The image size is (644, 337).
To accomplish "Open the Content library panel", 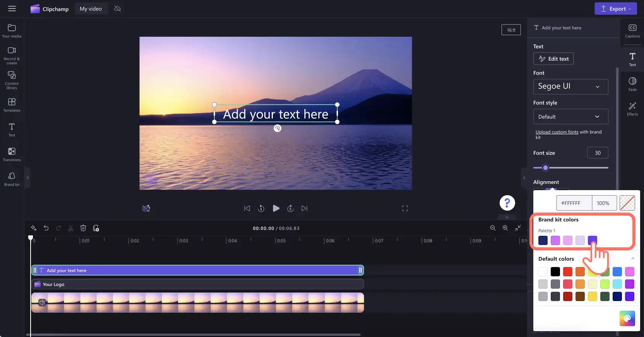I will (12, 80).
